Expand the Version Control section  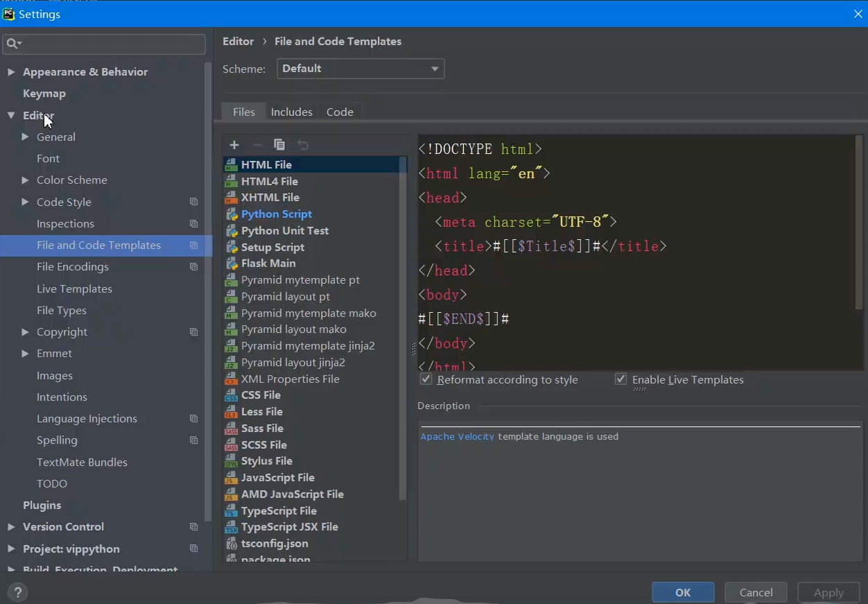(11, 527)
